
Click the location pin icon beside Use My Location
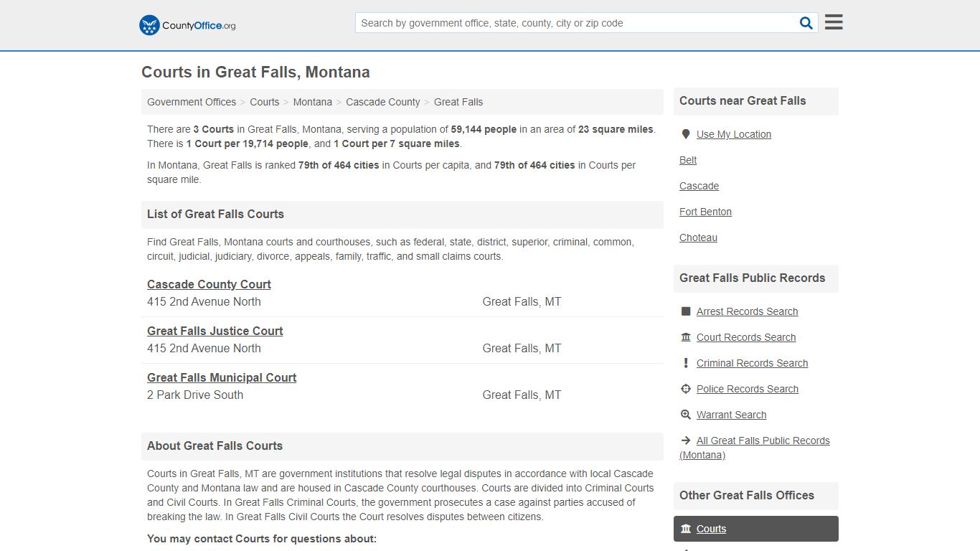click(x=686, y=134)
